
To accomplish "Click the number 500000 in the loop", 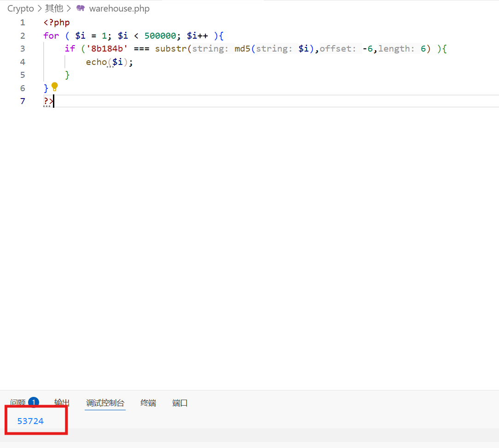I will pyautogui.click(x=160, y=35).
